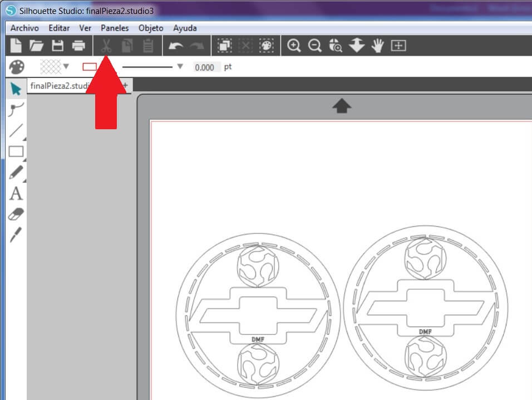Viewport: 532px width, 400px height.
Task: Click the Deselect All icon
Action: (x=245, y=46)
